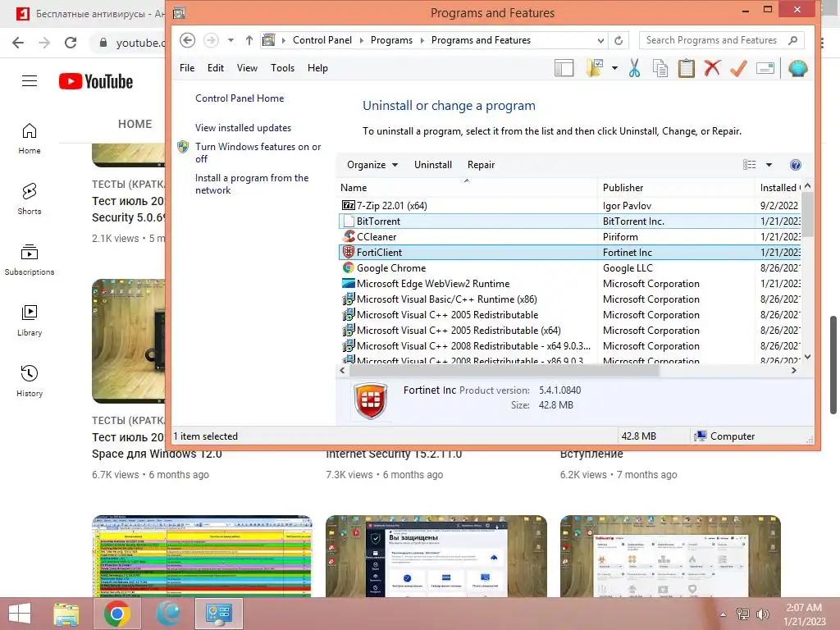Screen dimensions: 840x630
Task: Click the Uninstall button
Action: [x=433, y=165]
